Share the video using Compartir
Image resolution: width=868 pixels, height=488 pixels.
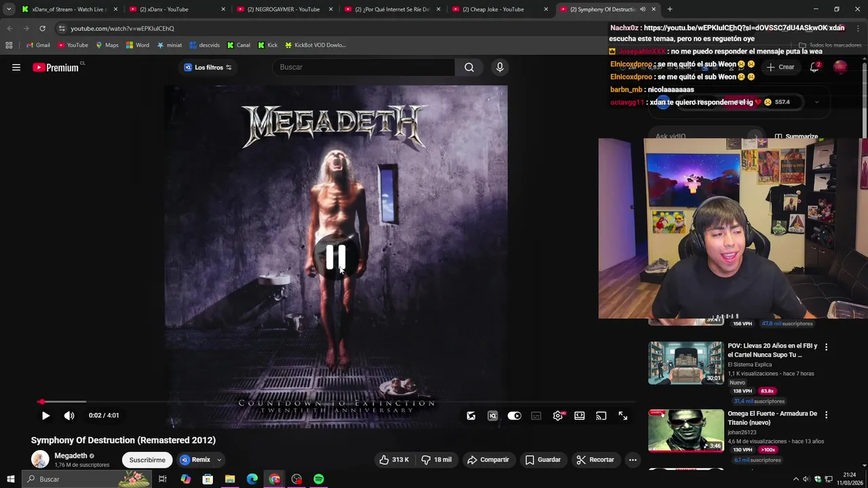[x=488, y=460]
